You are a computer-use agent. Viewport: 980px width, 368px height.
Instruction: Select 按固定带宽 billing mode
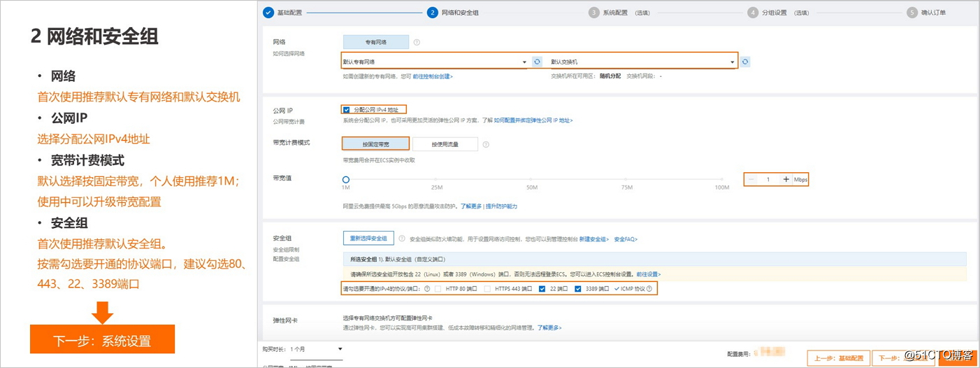pyautogui.click(x=375, y=143)
